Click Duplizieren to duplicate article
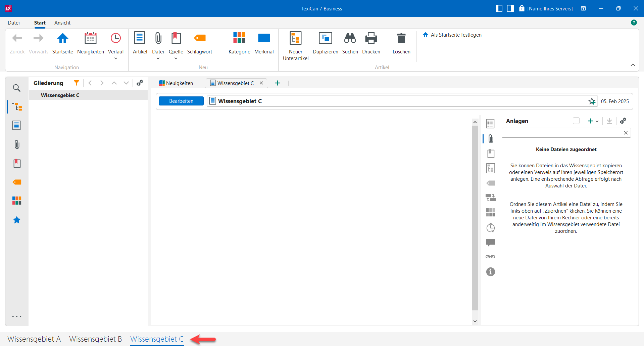Viewport: 644px width, 346px height. pyautogui.click(x=325, y=39)
